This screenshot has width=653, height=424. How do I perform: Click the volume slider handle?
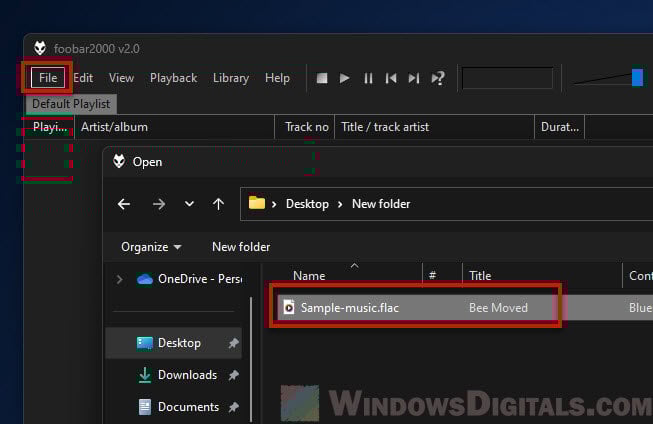coord(637,78)
